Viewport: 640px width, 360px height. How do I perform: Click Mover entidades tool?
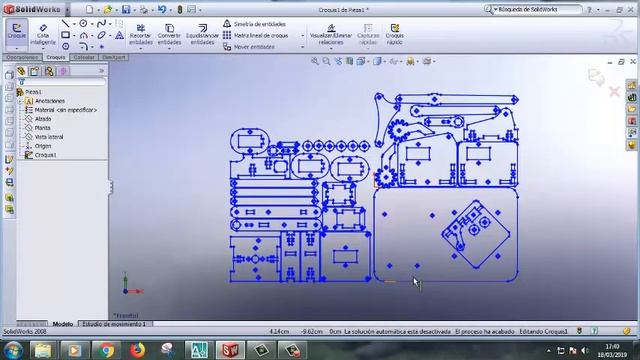[x=249, y=47]
